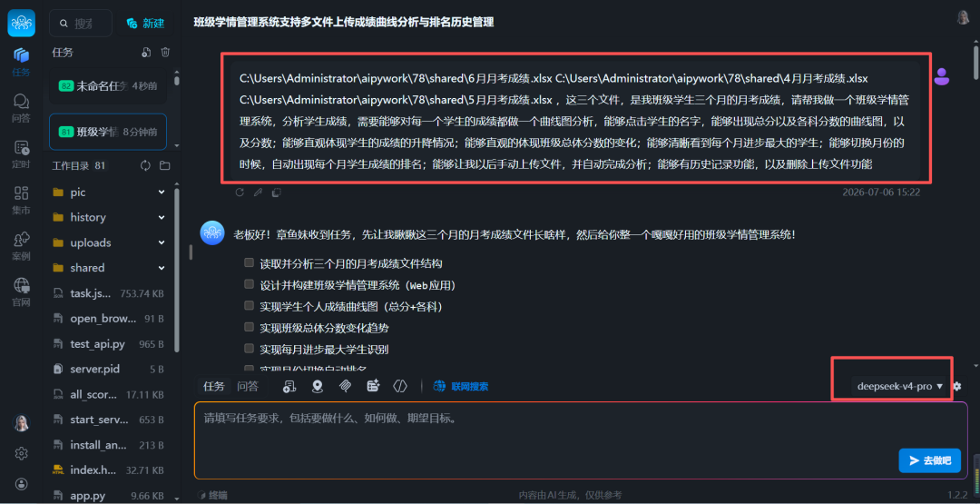The width and height of the screenshot is (980, 504).
Task: Open the deepseek-v4-pro model dropdown
Action: pos(900,387)
